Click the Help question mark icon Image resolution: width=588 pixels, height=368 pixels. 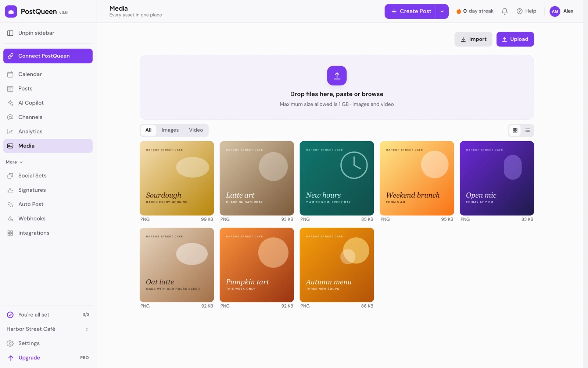click(x=519, y=11)
